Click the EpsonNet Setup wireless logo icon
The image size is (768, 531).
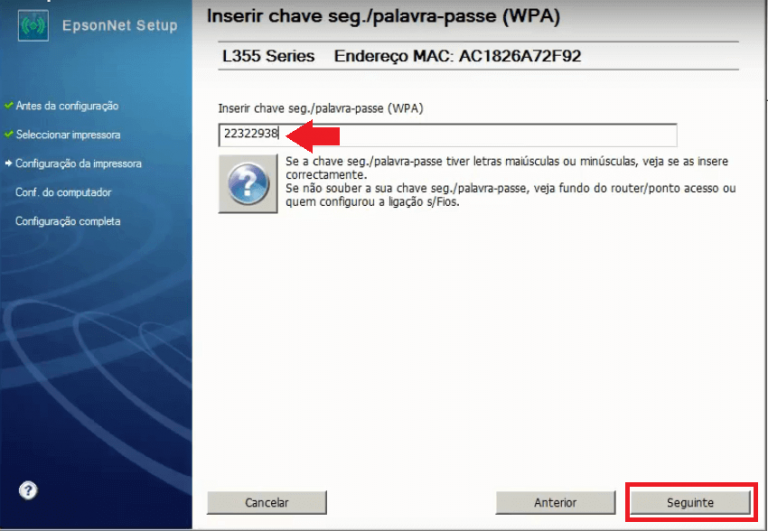[x=33, y=25]
